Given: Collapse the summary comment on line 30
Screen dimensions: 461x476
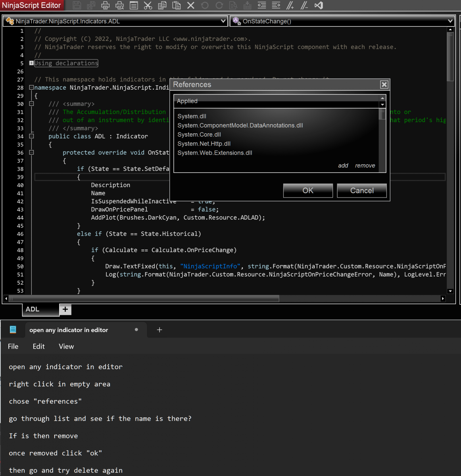Looking at the screenshot, I should coord(31,104).
